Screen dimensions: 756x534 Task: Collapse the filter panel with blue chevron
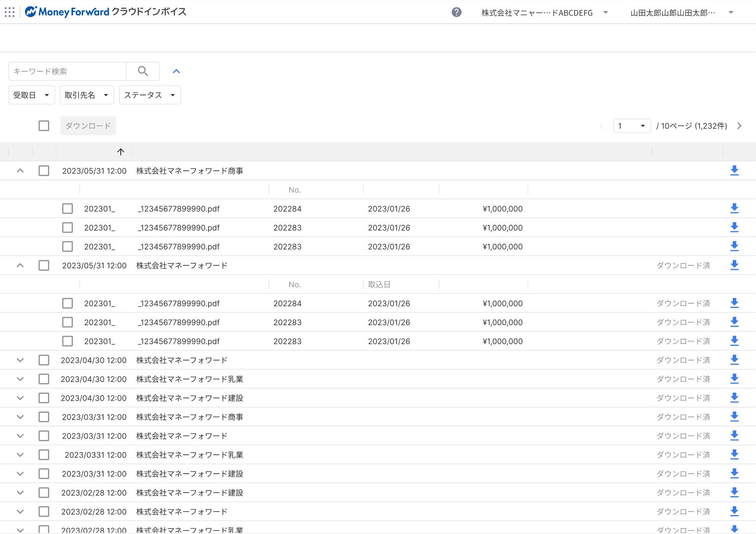click(x=176, y=72)
